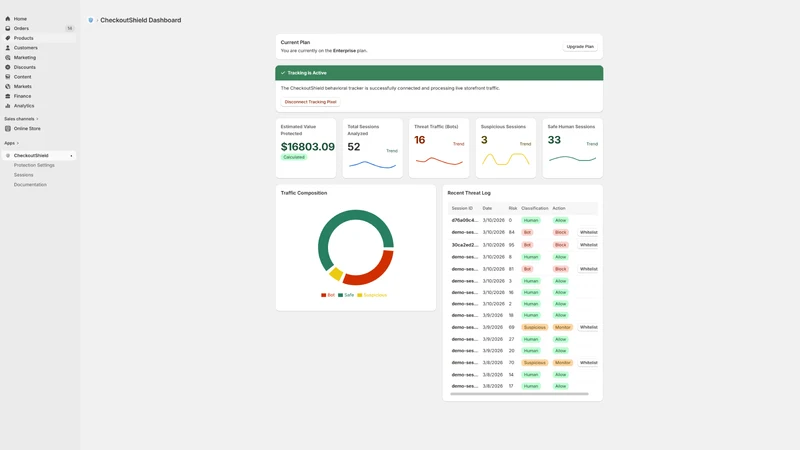Click the Online Store icon
Image resolution: width=800 pixels, height=450 pixels.
pyautogui.click(x=8, y=129)
